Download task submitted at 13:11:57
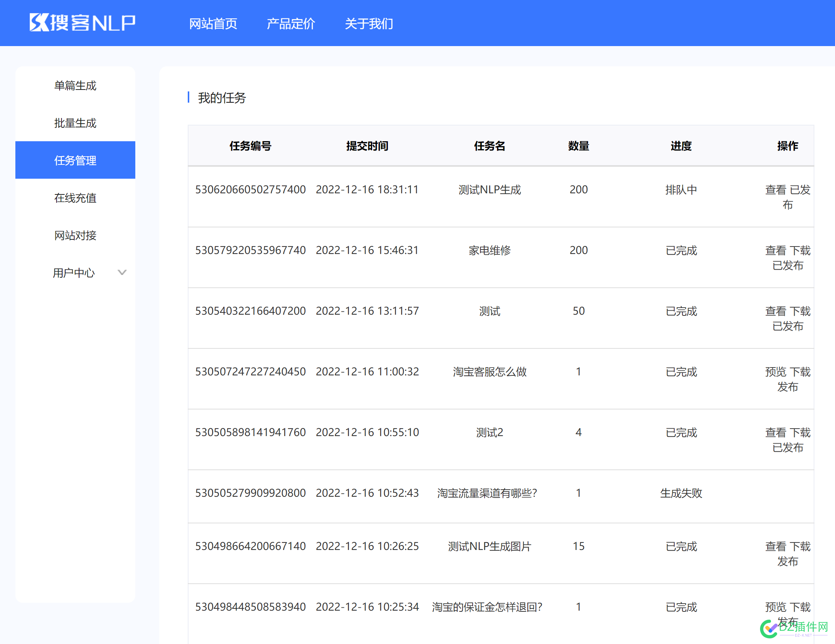 800,311
